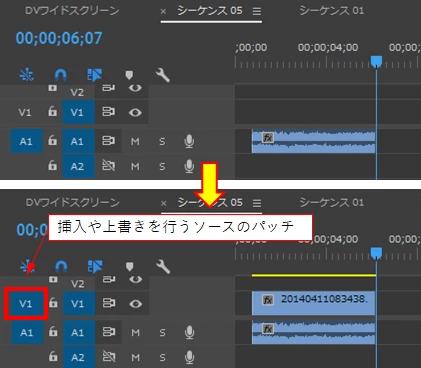Image resolution: width=421 pixels, height=368 pixels.
Task: Toggle the Snap magnet in lower timeline
Action: click(61, 267)
